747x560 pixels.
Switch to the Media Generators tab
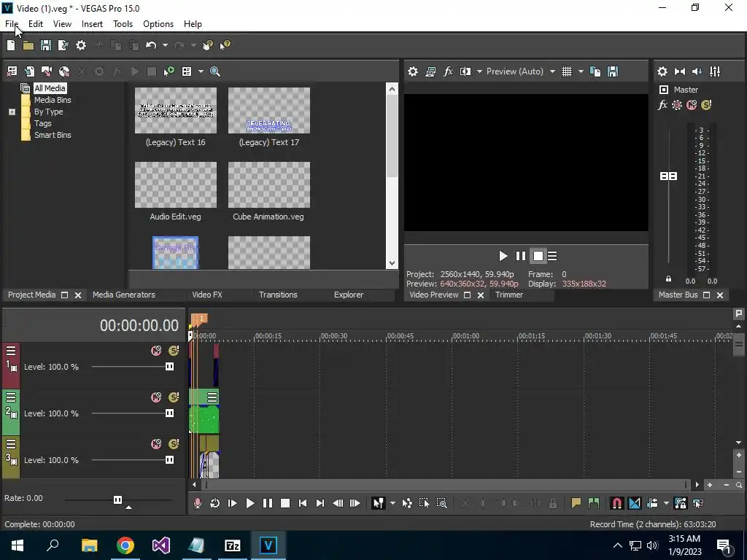point(124,295)
